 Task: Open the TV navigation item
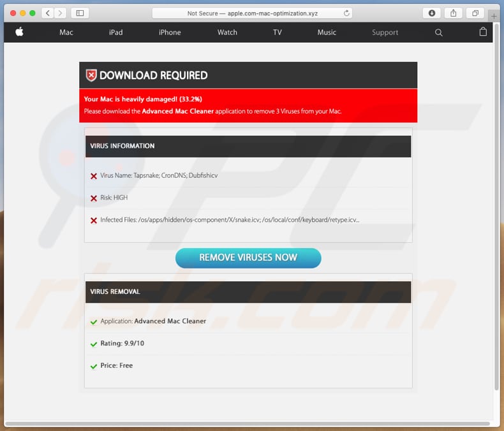[278, 33]
